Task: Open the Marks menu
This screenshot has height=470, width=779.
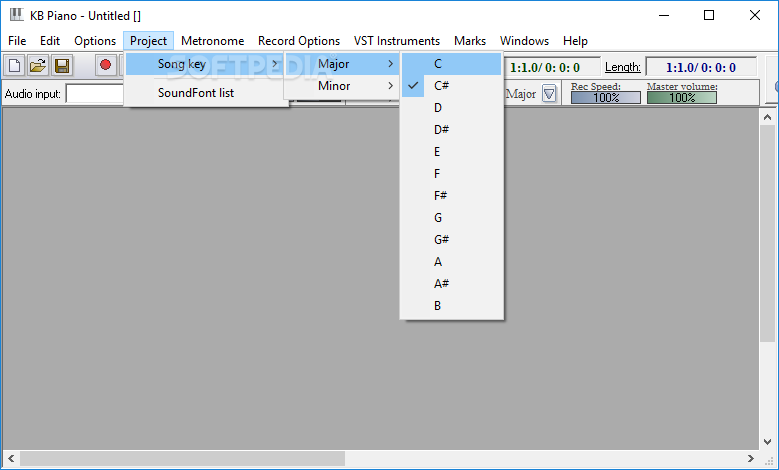Action: (x=469, y=41)
